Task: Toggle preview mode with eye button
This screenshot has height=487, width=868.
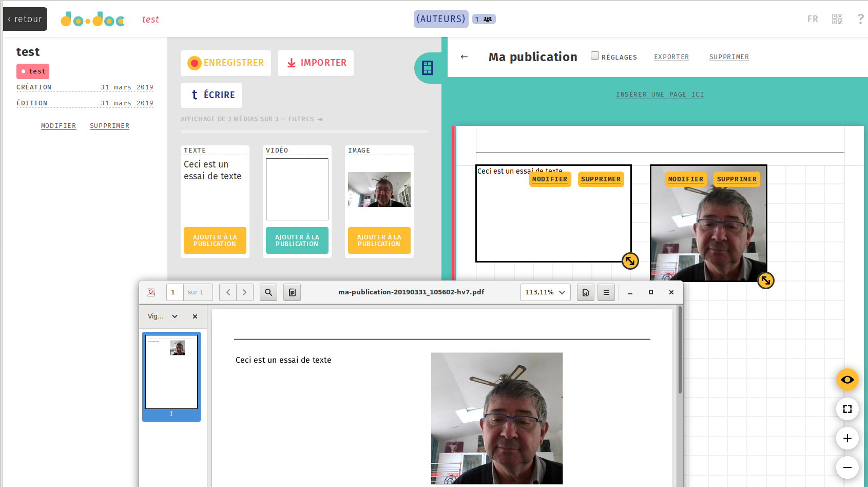Action: coord(847,380)
